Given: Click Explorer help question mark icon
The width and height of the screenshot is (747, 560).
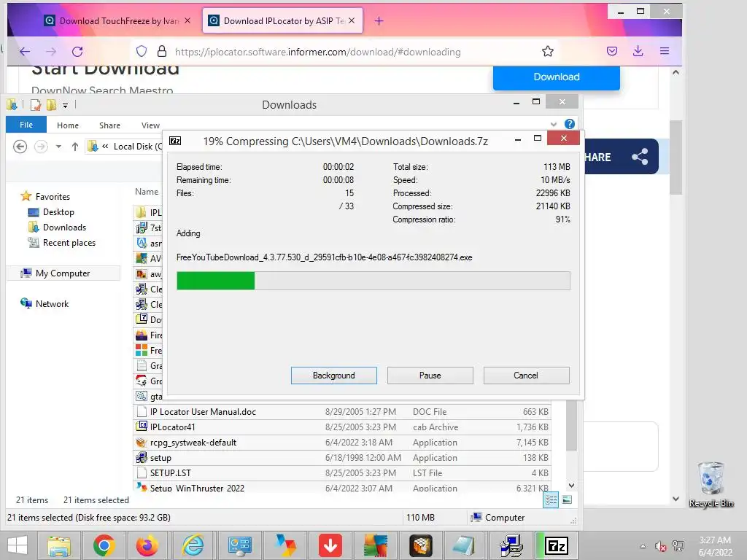Looking at the screenshot, I should (569, 124).
